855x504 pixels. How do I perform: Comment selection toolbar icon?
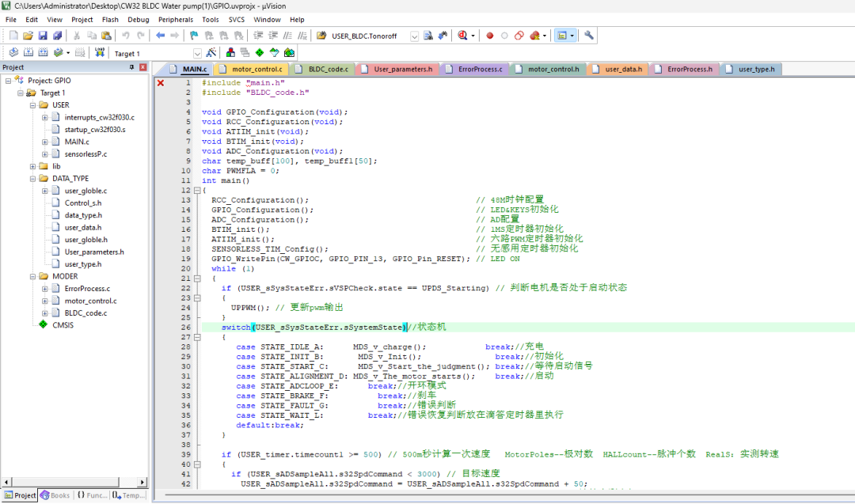(x=287, y=36)
